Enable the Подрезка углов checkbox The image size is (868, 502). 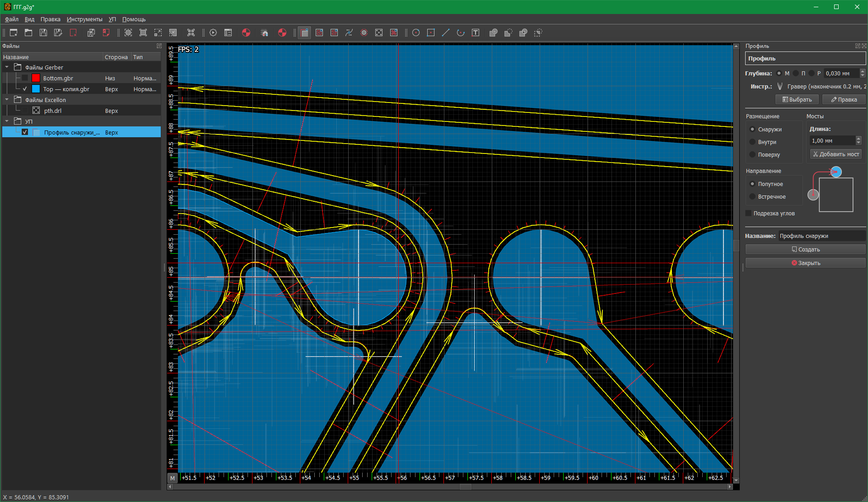(x=748, y=213)
